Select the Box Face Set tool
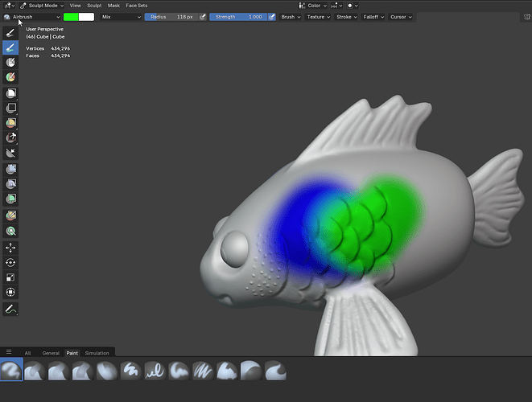Screen dimensions: 532x402 (x=10, y=123)
